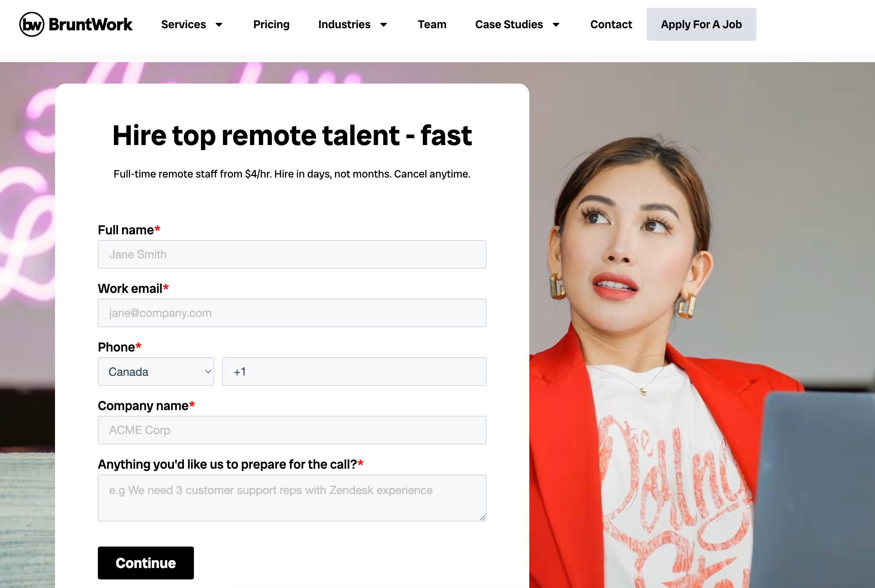The image size is (875, 588).
Task: Click the BruntWork logo
Action: point(76,24)
